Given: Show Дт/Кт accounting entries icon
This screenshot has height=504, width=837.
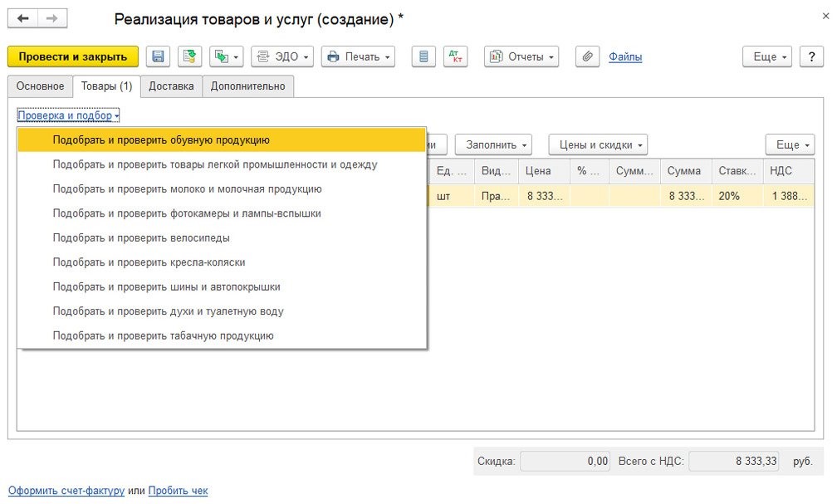Looking at the screenshot, I should (455, 56).
